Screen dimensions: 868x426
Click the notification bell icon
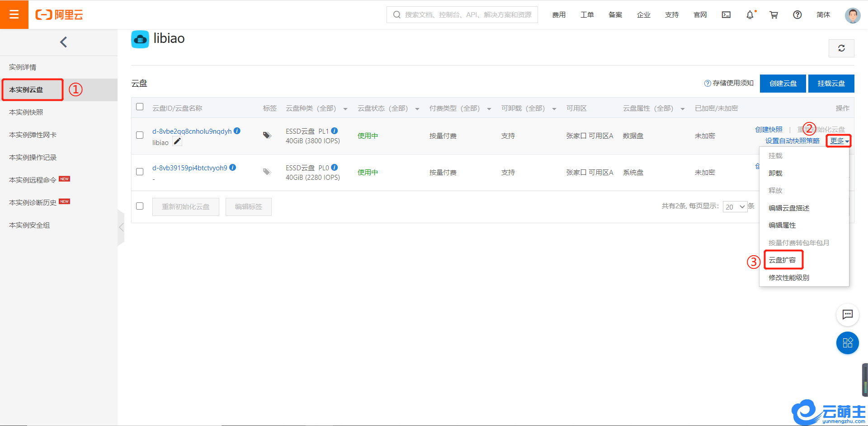[x=750, y=15]
